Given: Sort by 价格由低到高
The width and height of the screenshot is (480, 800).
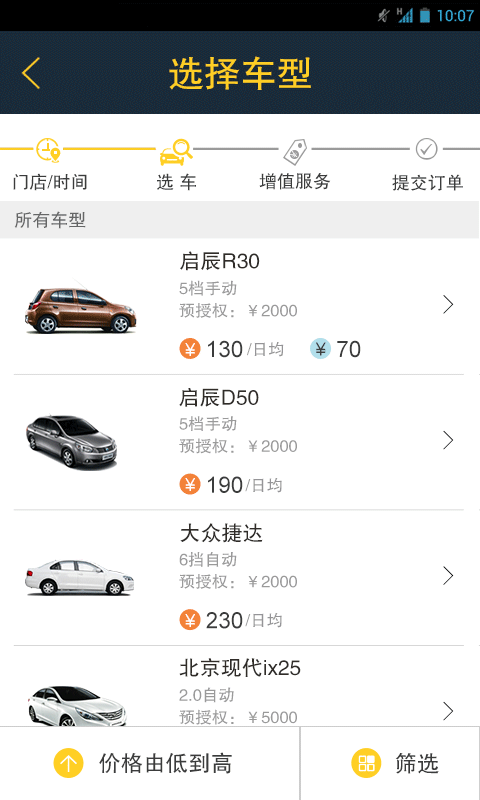Looking at the screenshot, I should pos(150,763).
